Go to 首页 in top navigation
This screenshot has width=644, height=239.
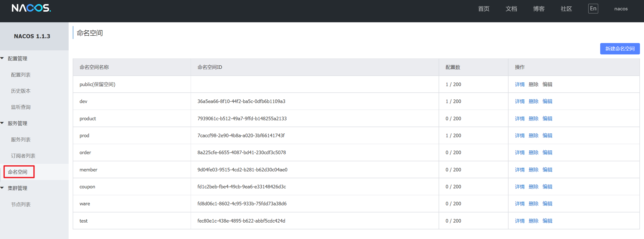pos(484,9)
